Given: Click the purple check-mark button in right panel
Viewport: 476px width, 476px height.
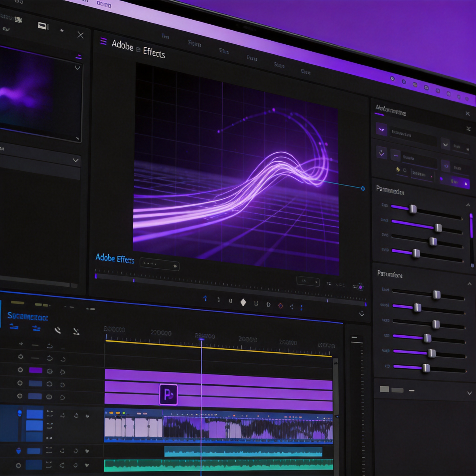Looking at the screenshot, I should [382, 153].
